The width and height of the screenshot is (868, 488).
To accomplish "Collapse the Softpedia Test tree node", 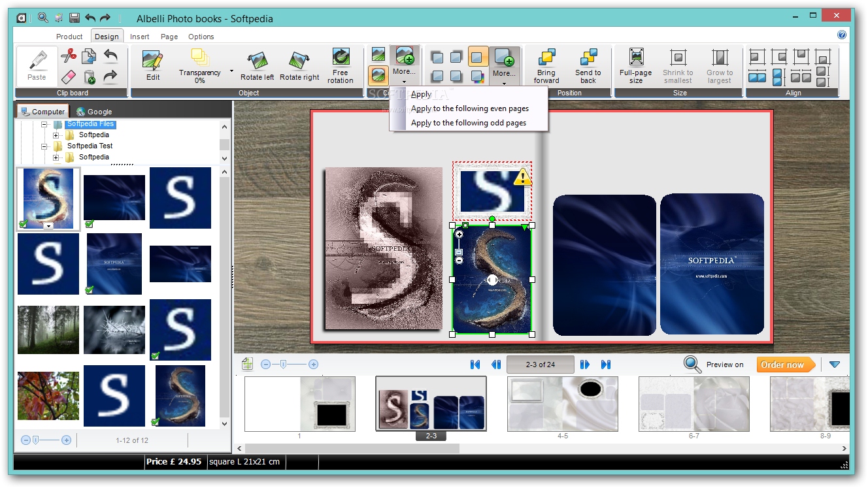I will point(45,146).
